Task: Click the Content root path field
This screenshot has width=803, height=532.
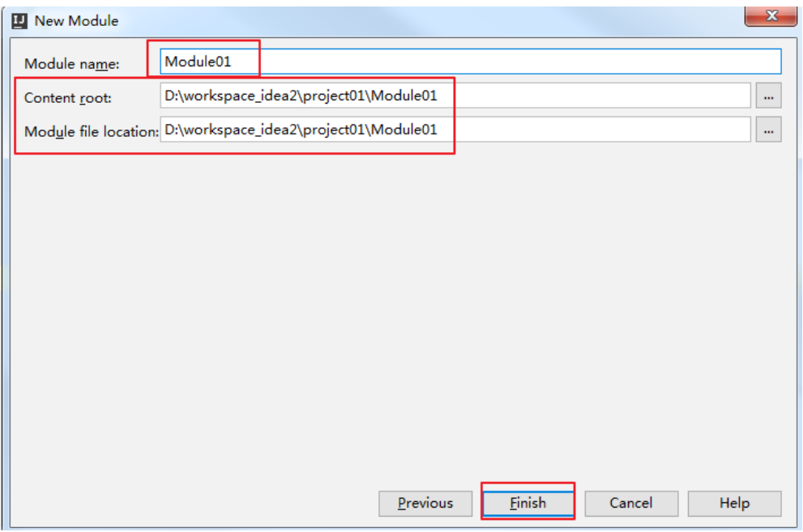Action: click(x=455, y=96)
